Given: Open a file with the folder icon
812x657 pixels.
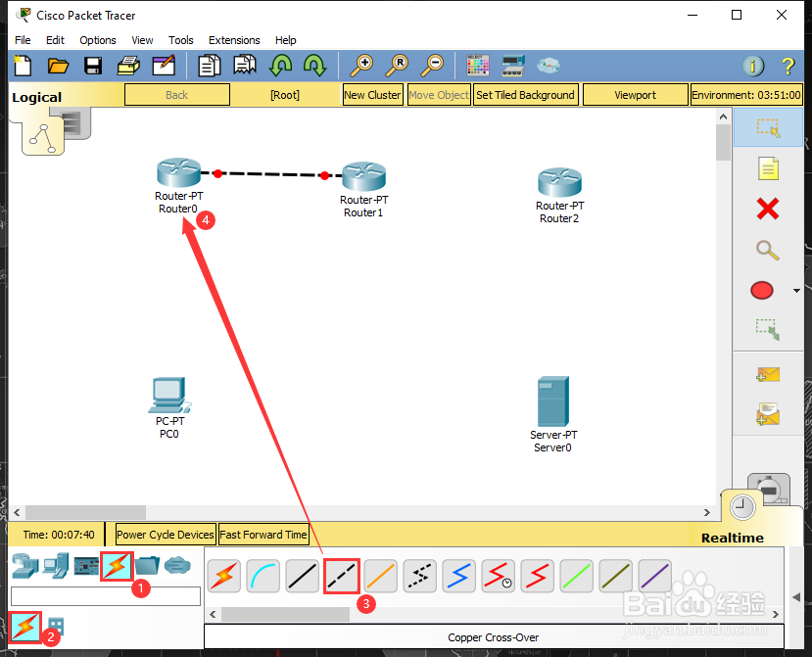Looking at the screenshot, I should tap(58, 66).
